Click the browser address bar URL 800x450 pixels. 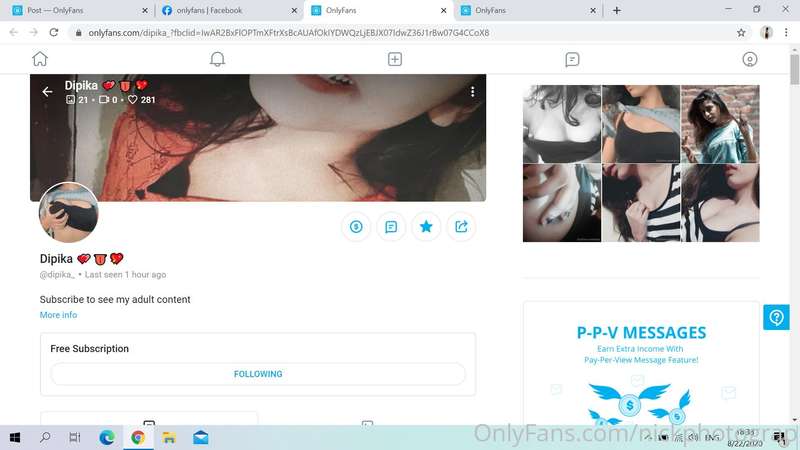coord(289,33)
